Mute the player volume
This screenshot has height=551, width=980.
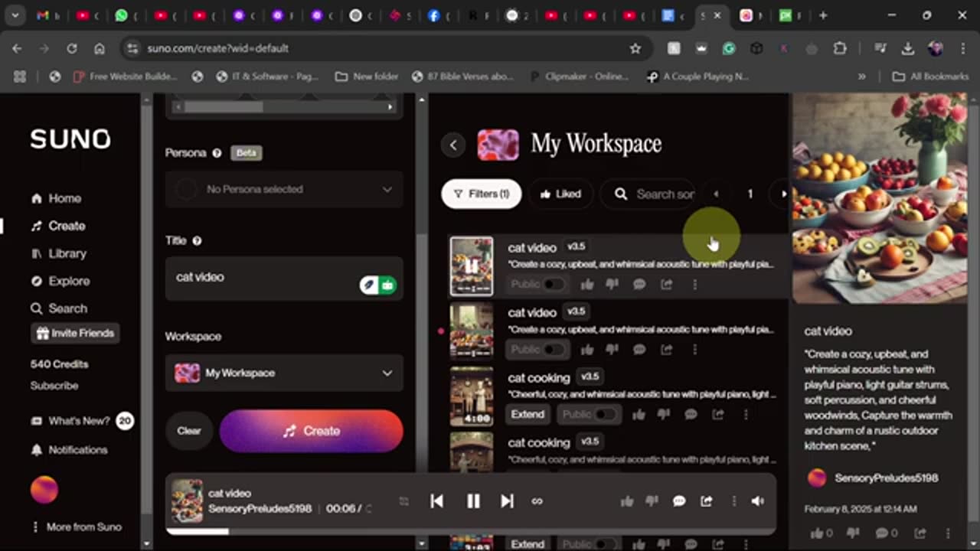point(758,501)
